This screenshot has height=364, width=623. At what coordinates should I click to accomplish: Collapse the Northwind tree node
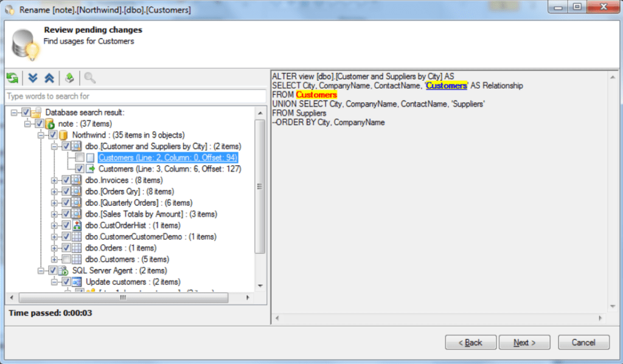[x=41, y=135]
